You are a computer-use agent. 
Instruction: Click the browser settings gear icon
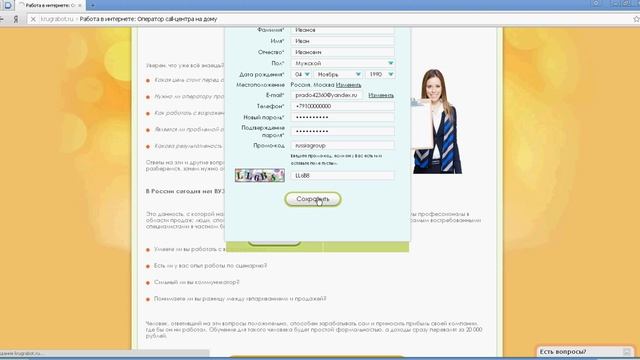pyautogui.click(x=596, y=3)
